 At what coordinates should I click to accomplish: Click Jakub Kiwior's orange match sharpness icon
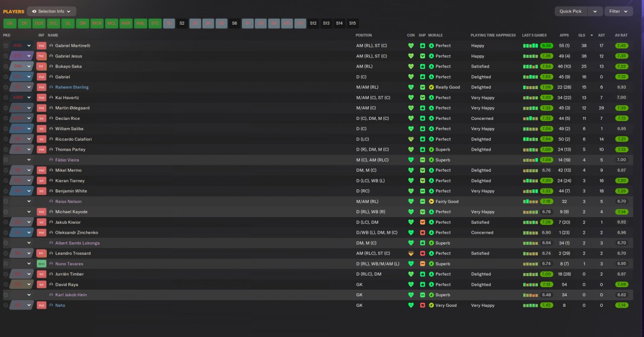coord(423,222)
